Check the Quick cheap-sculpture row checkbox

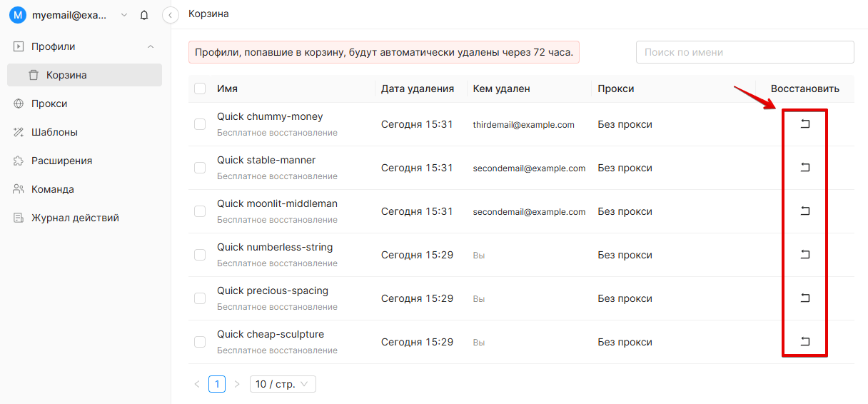click(x=200, y=342)
